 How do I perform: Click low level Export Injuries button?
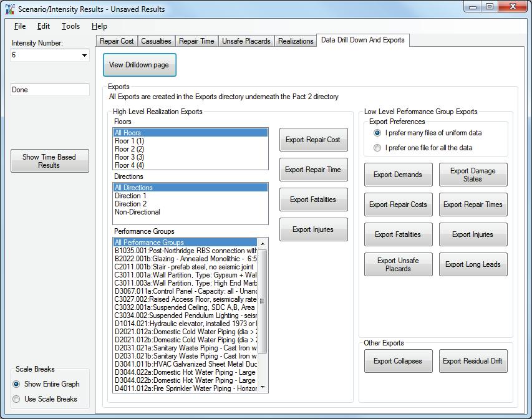473,234
